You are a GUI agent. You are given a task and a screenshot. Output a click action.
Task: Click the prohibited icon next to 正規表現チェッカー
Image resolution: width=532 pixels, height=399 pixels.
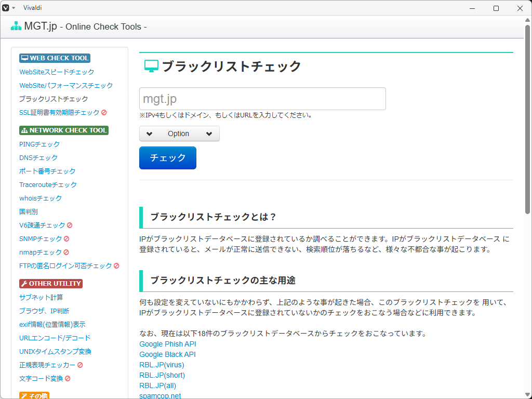80,365
